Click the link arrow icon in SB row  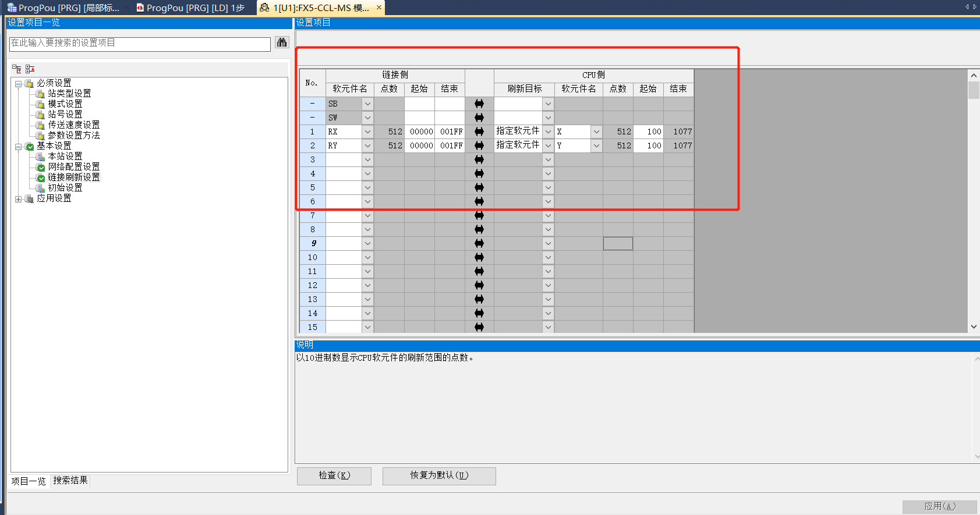click(x=479, y=104)
